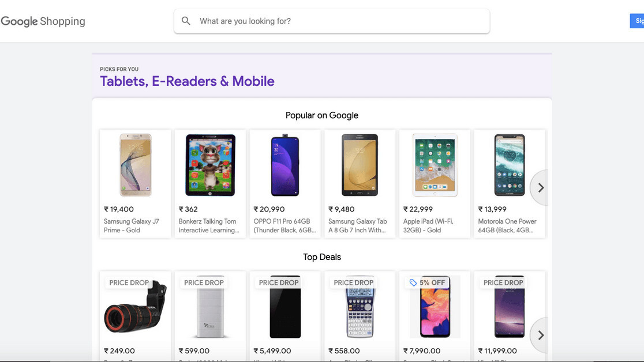Open the telephoto lens deal image

click(x=136, y=310)
